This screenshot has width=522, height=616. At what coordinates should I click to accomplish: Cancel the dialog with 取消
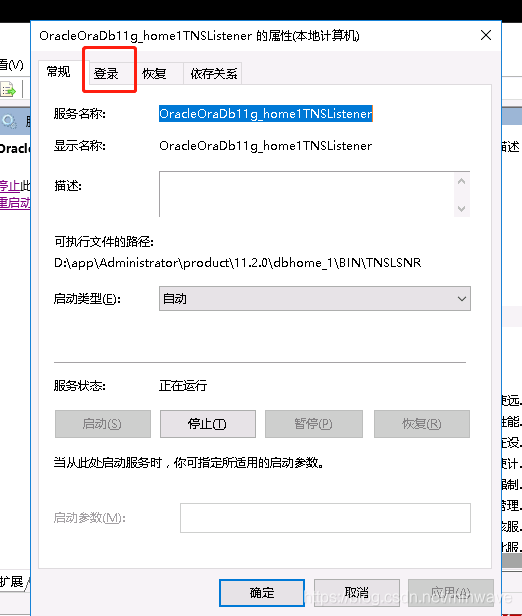coord(357,593)
